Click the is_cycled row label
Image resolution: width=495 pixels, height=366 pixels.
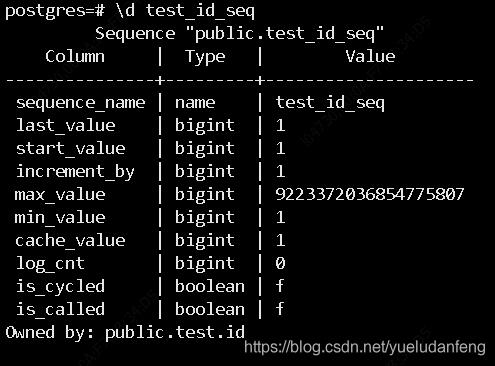pyautogui.click(x=60, y=287)
